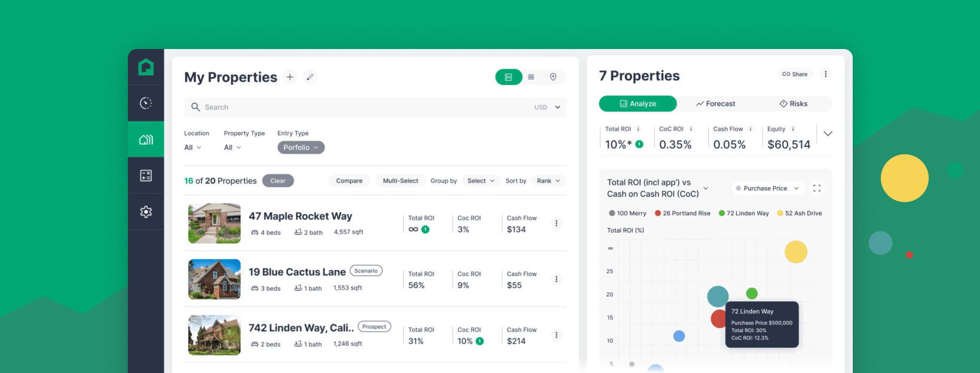Open the 7 Properties panel three-dot menu
980x373 pixels.
click(x=826, y=74)
